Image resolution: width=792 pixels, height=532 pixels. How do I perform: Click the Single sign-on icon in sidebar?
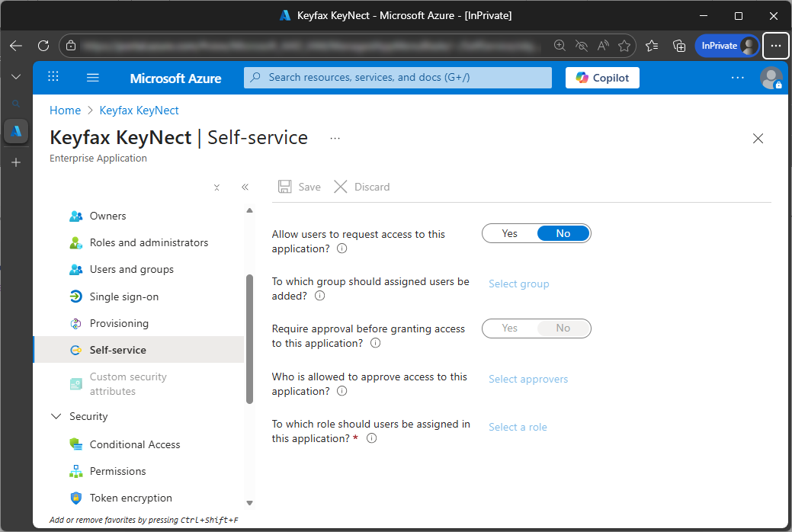click(x=75, y=296)
